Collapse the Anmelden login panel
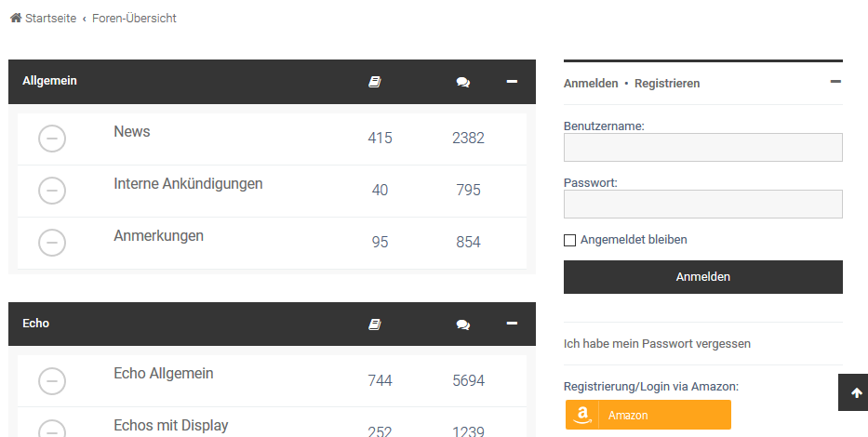This screenshot has width=868, height=437. [835, 82]
